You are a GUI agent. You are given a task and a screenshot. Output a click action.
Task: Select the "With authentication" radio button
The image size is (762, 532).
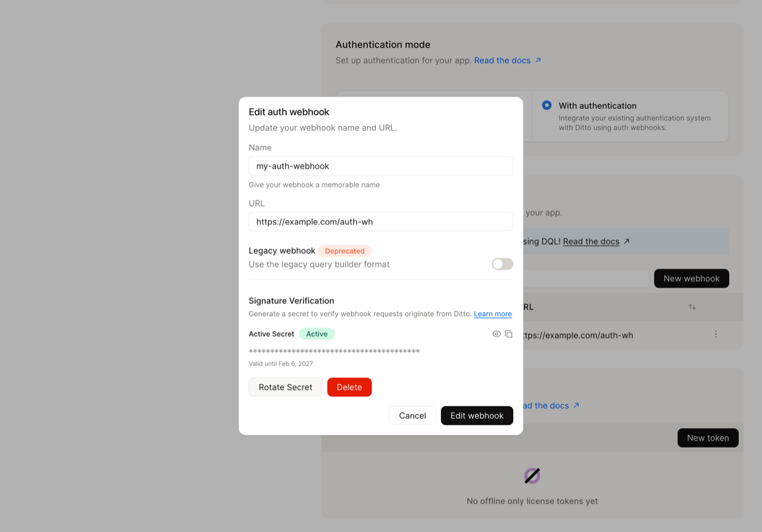click(546, 105)
